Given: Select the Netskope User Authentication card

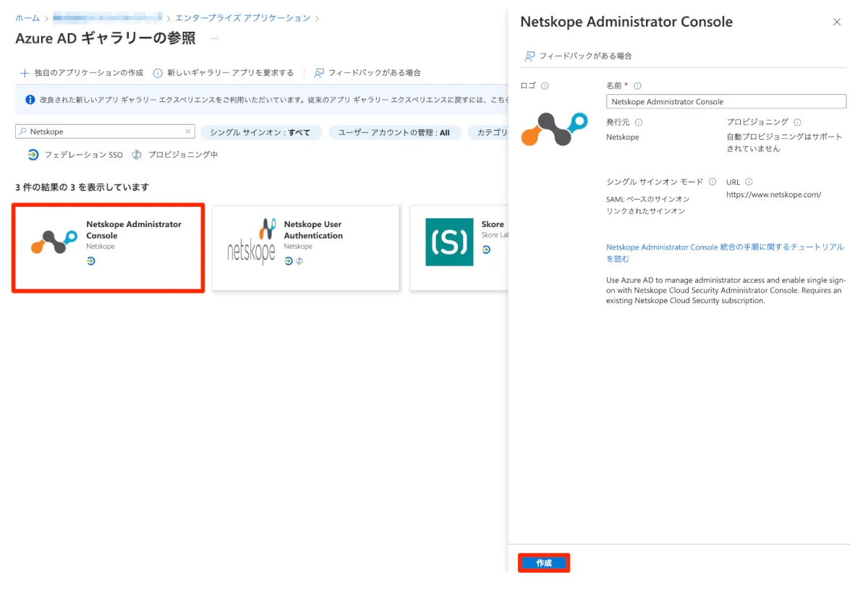Looking at the screenshot, I should (305, 248).
